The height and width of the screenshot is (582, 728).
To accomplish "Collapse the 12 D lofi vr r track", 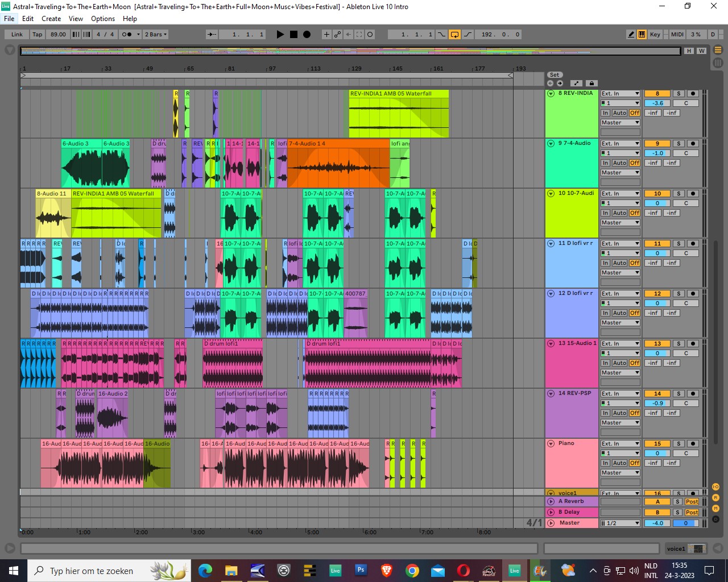I will pyautogui.click(x=551, y=294).
